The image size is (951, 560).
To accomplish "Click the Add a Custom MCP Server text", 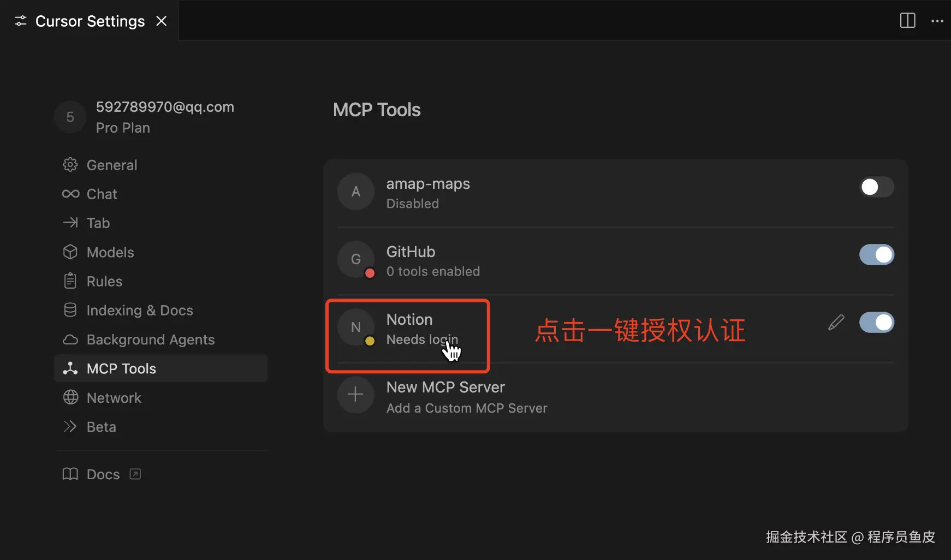I will (x=467, y=408).
